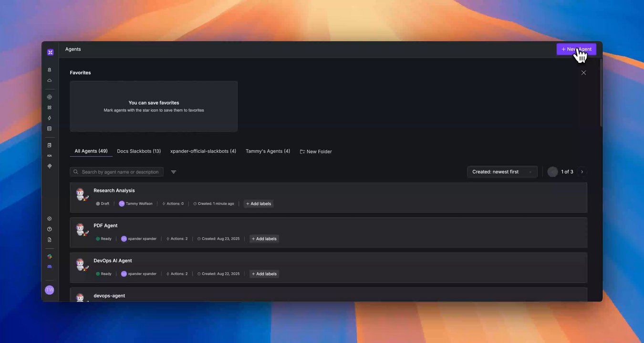Open the stacked database icon in sidebar
Screen dimensions: 644x343
click(x=49, y=129)
